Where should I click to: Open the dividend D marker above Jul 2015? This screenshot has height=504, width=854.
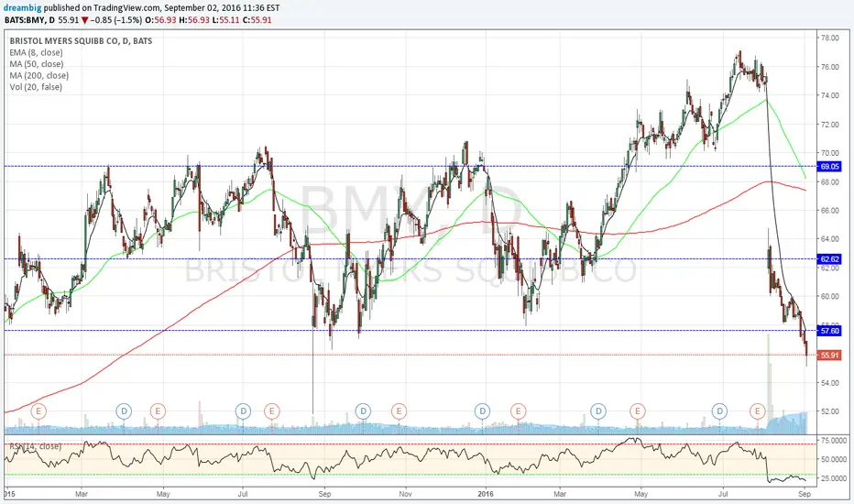click(x=243, y=411)
